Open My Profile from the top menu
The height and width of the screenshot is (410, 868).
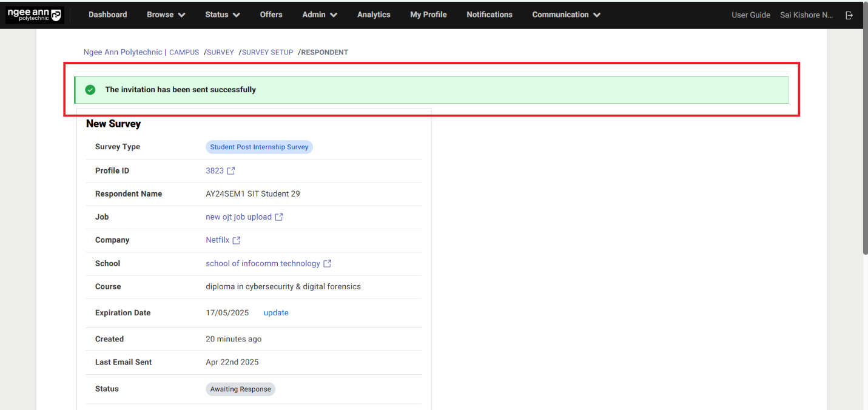click(428, 15)
